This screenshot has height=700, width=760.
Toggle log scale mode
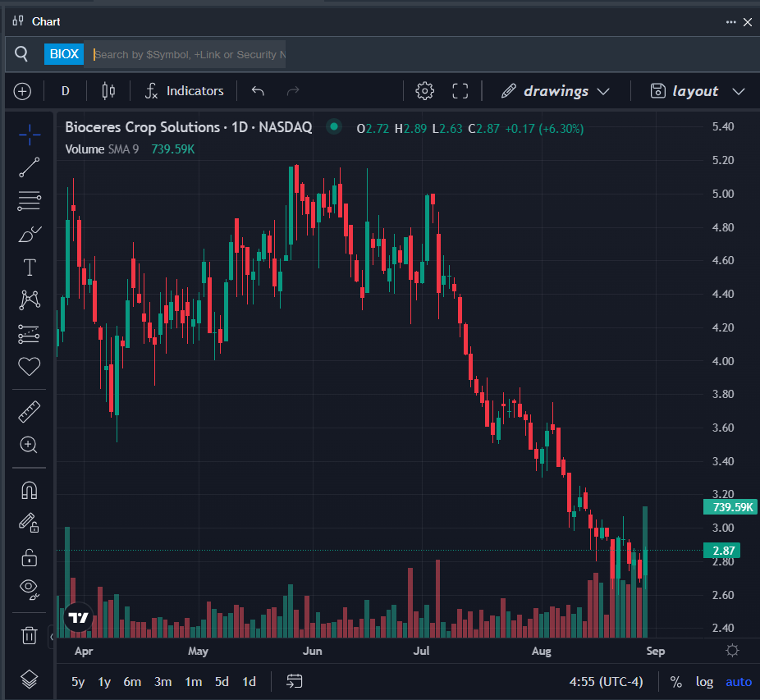(x=704, y=682)
